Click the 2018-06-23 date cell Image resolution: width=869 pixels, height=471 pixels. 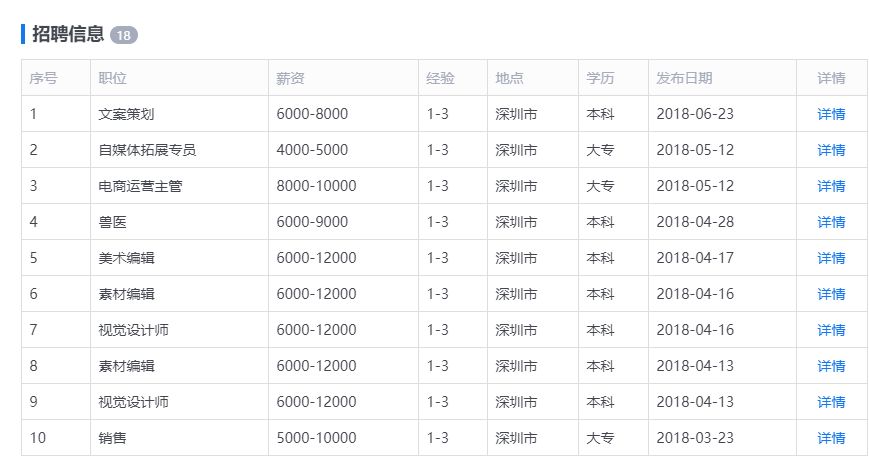click(695, 114)
